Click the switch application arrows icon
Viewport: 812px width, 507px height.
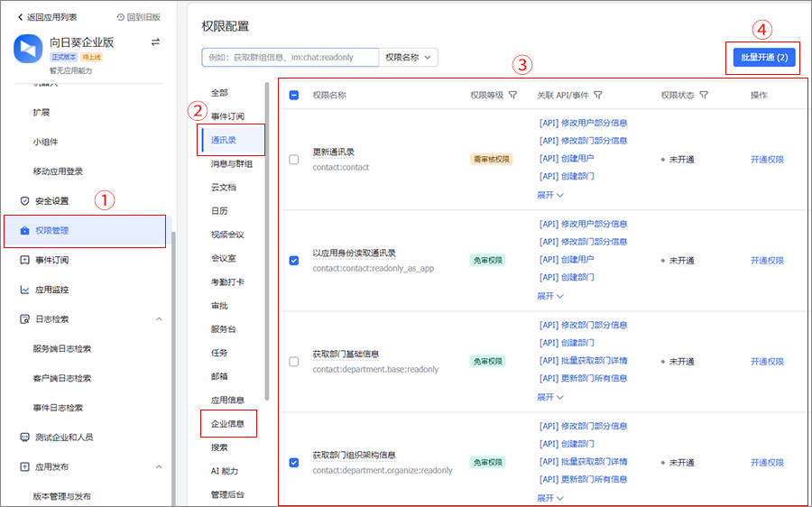[x=155, y=42]
